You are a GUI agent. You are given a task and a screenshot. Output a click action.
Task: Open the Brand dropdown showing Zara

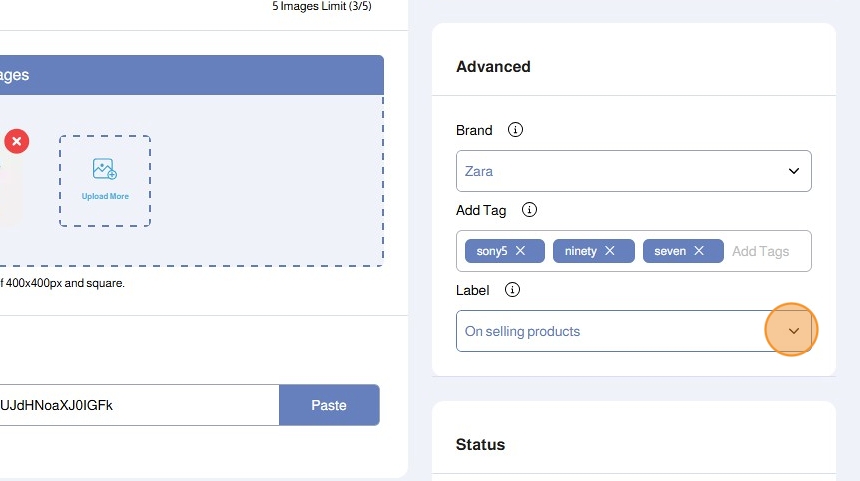coord(620,171)
